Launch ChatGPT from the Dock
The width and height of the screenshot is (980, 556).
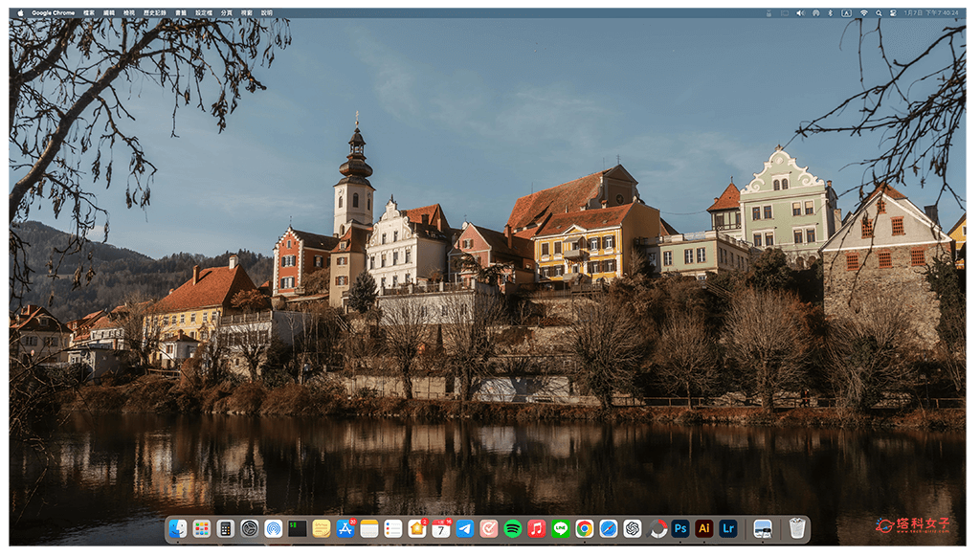(x=633, y=529)
